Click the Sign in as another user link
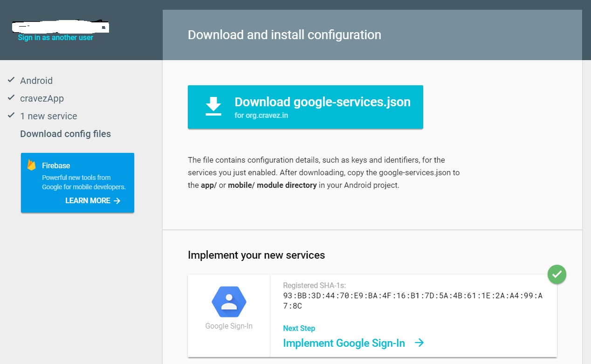The width and height of the screenshot is (591, 364). point(55,38)
